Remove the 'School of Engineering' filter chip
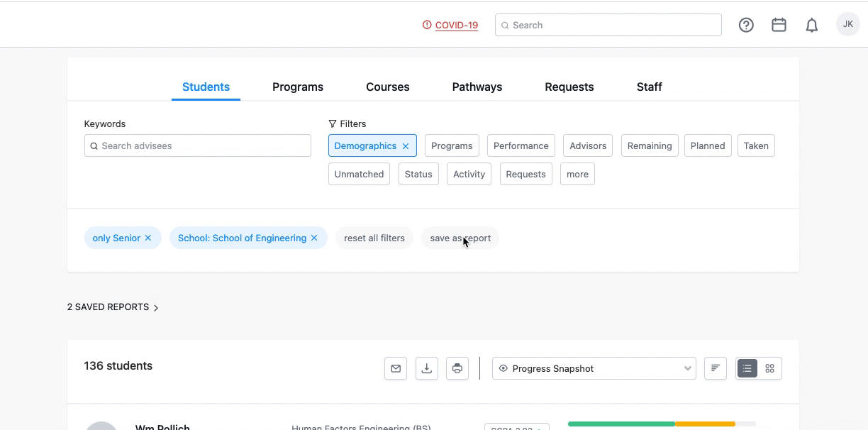The image size is (868, 430). click(314, 238)
